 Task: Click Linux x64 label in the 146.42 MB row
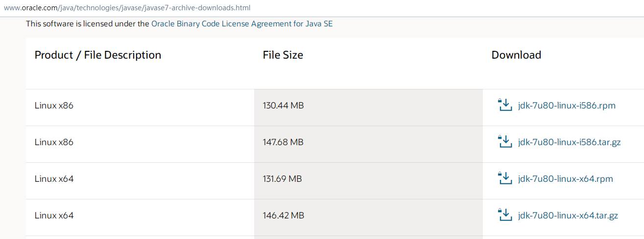point(54,215)
